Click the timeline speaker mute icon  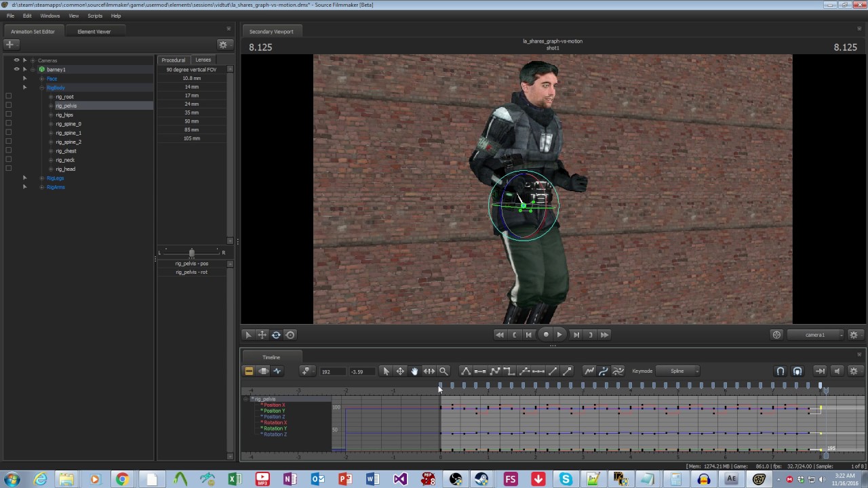point(837,371)
